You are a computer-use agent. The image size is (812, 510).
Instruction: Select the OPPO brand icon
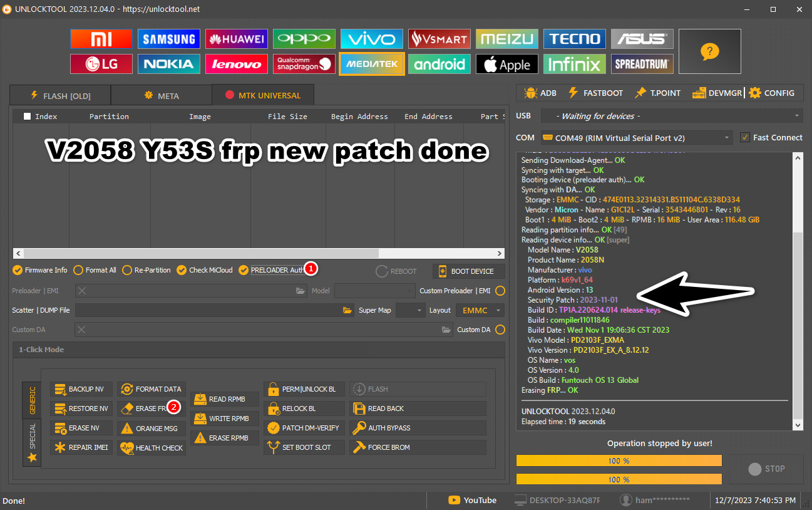point(304,39)
